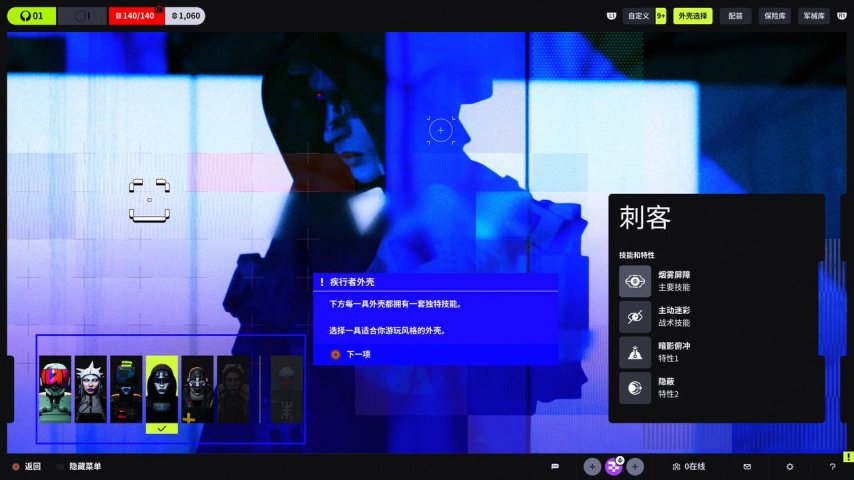Choose the spiky white-haired shell portrait
854x480 pixels.
[x=90, y=389]
